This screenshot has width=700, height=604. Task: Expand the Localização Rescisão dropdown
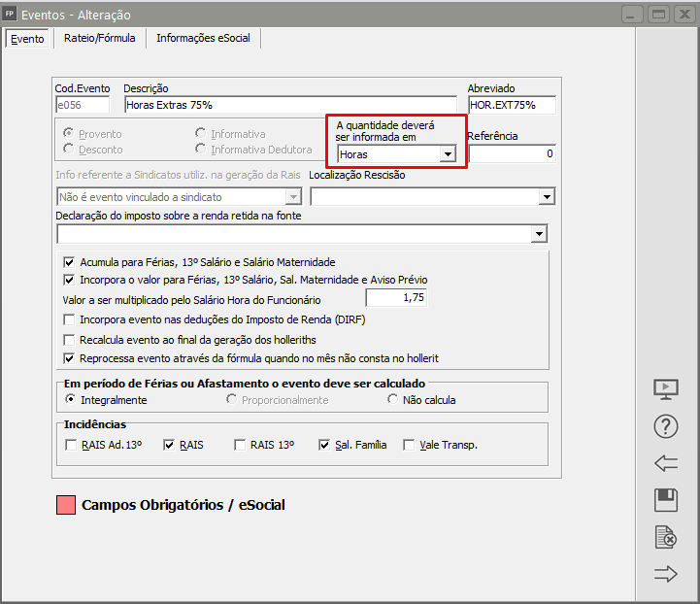pyautogui.click(x=545, y=197)
